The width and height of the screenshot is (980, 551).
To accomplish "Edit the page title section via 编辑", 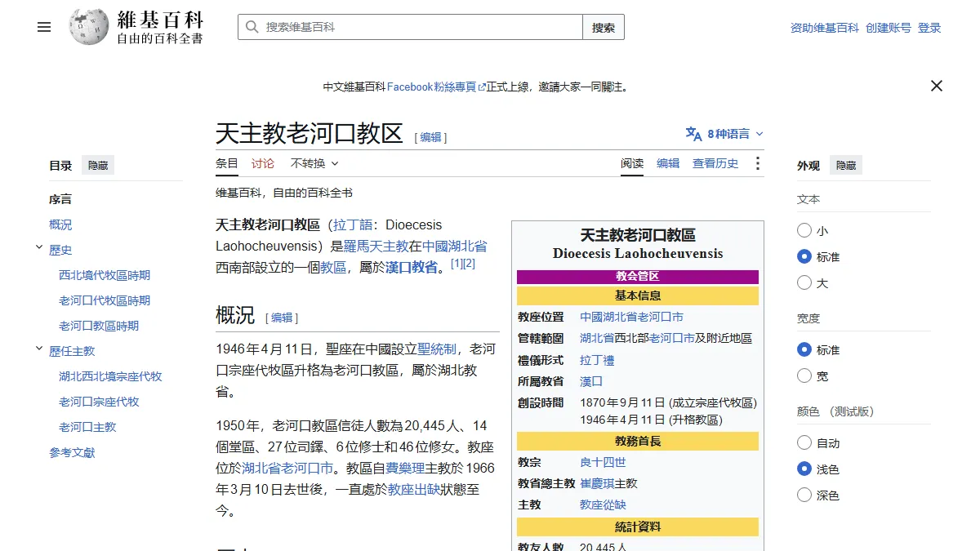I will [430, 137].
